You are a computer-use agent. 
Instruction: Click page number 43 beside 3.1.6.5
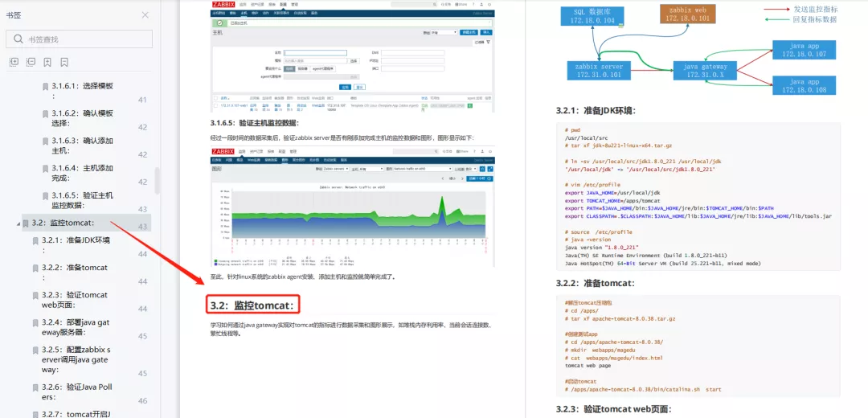tap(142, 209)
